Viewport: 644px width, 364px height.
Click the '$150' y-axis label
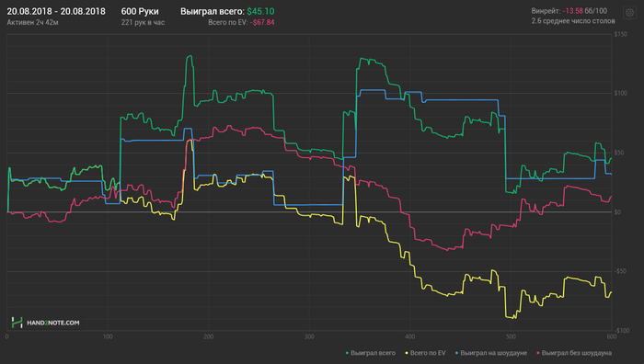(x=621, y=34)
